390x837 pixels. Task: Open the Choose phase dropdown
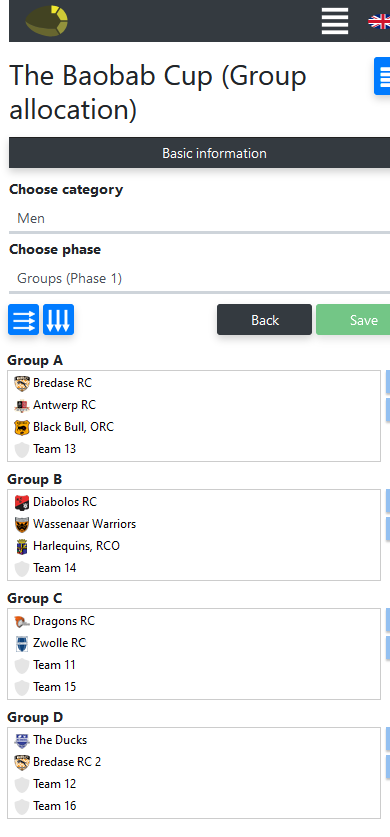tap(200, 279)
